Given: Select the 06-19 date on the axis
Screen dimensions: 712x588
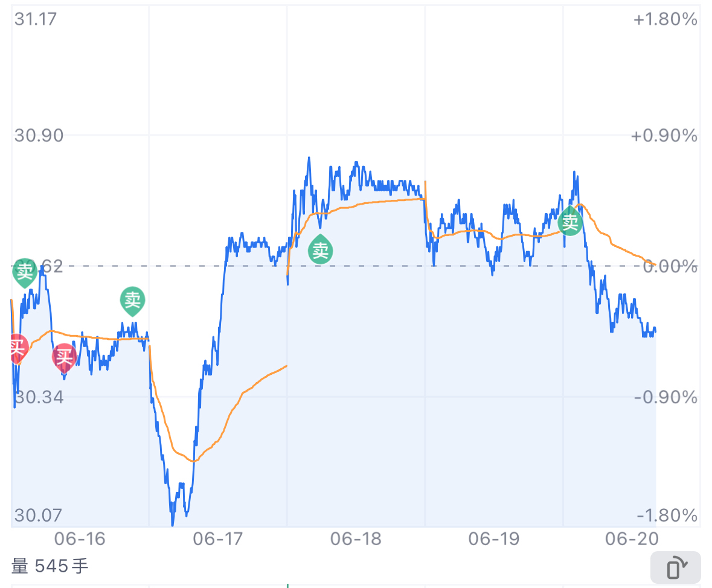Looking at the screenshot, I should [x=494, y=539].
